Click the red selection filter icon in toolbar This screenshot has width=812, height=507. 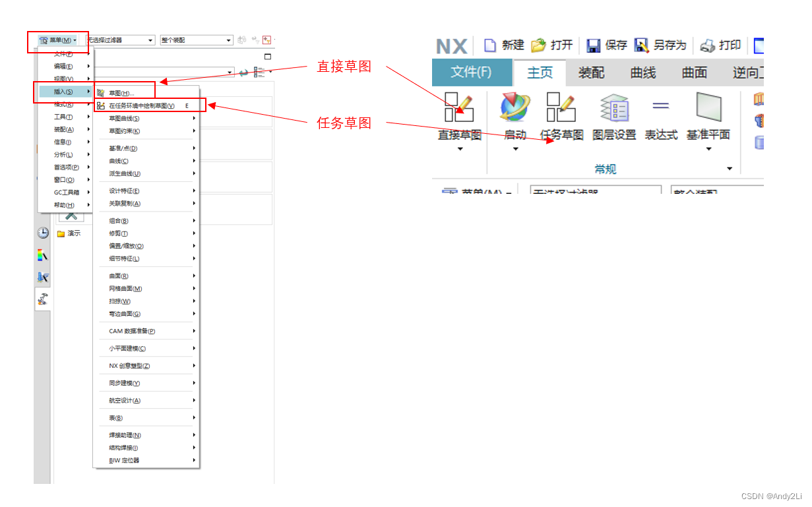266,40
